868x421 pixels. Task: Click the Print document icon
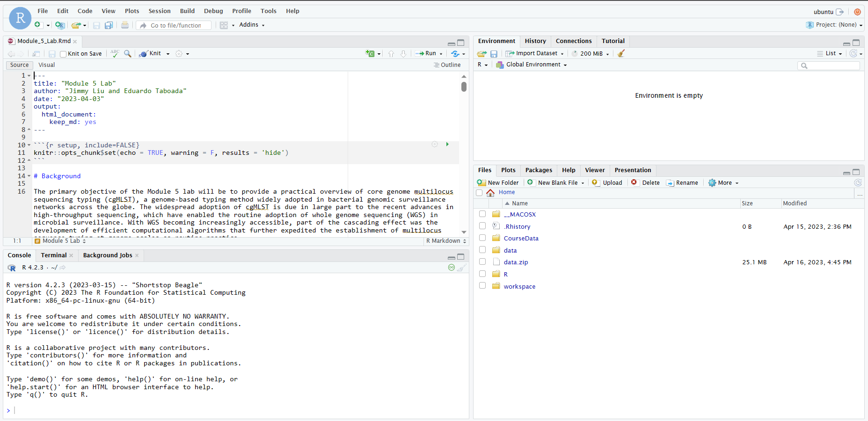125,25
